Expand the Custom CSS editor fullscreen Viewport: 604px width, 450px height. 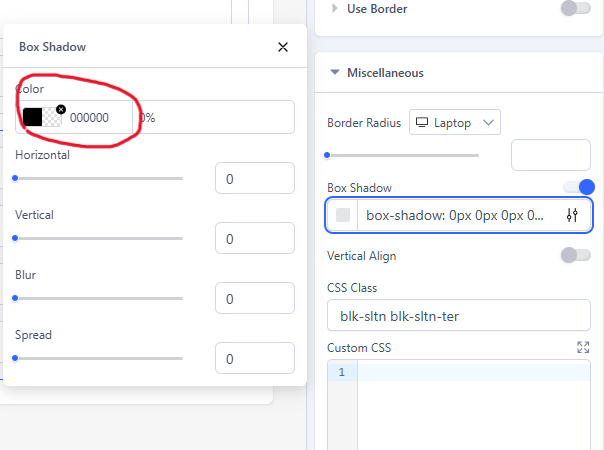pyautogui.click(x=583, y=347)
